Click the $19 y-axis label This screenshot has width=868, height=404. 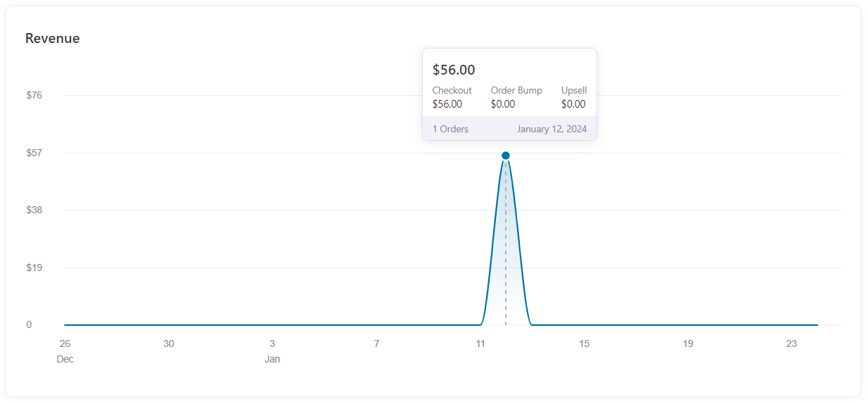coord(34,267)
